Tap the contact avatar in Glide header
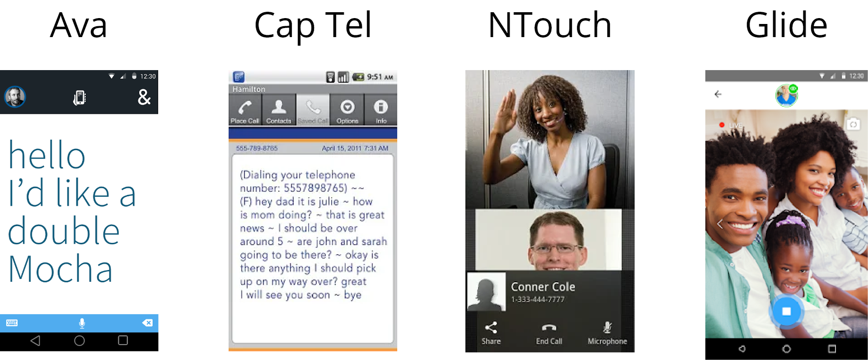This screenshot has width=868, height=360. [x=787, y=95]
